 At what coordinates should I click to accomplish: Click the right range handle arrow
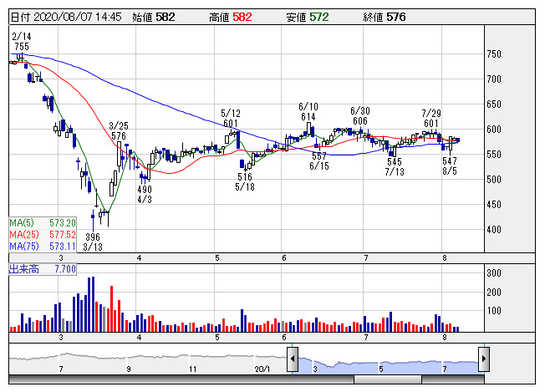click(484, 359)
